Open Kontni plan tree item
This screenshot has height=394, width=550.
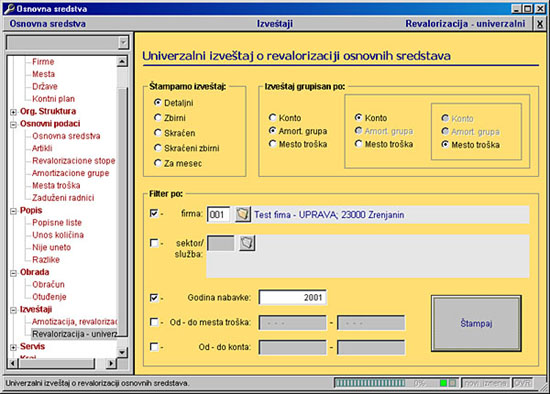53,99
